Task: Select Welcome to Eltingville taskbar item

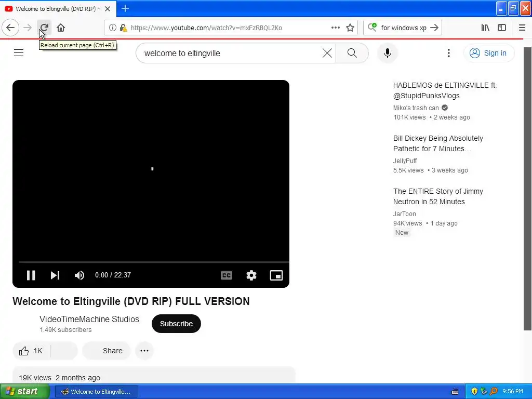Action: coord(96,392)
